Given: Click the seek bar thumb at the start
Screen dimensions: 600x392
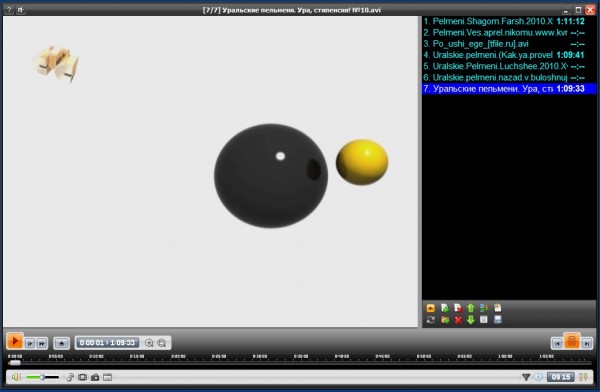Looking at the screenshot, I should pos(15,363).
